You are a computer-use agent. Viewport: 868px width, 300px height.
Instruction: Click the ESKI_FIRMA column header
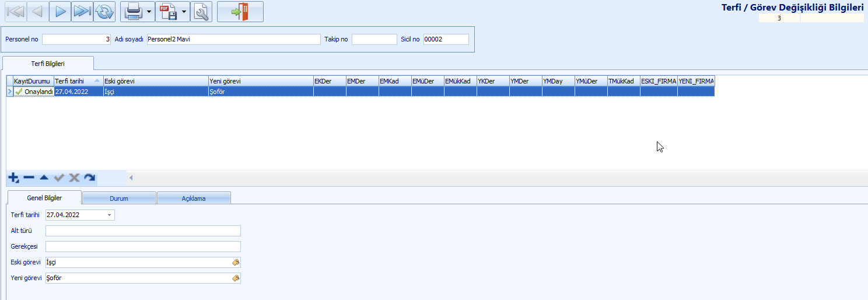point(659,81)
